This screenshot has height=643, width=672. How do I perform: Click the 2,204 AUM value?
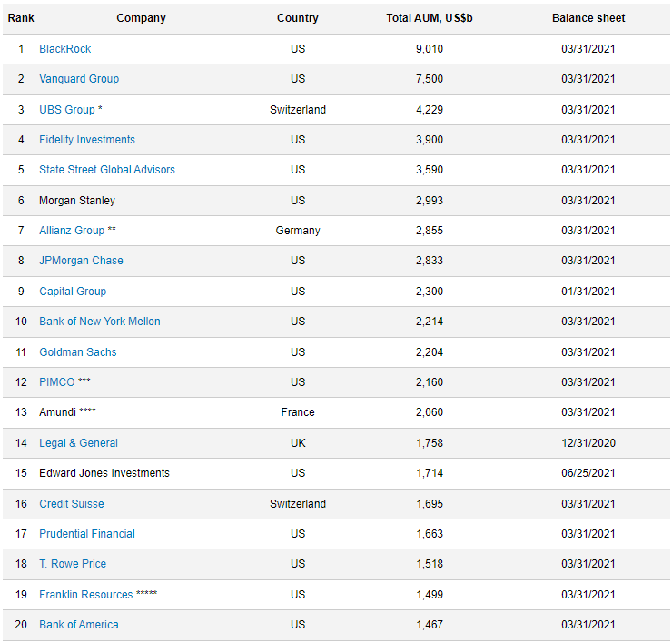[430, 352]
